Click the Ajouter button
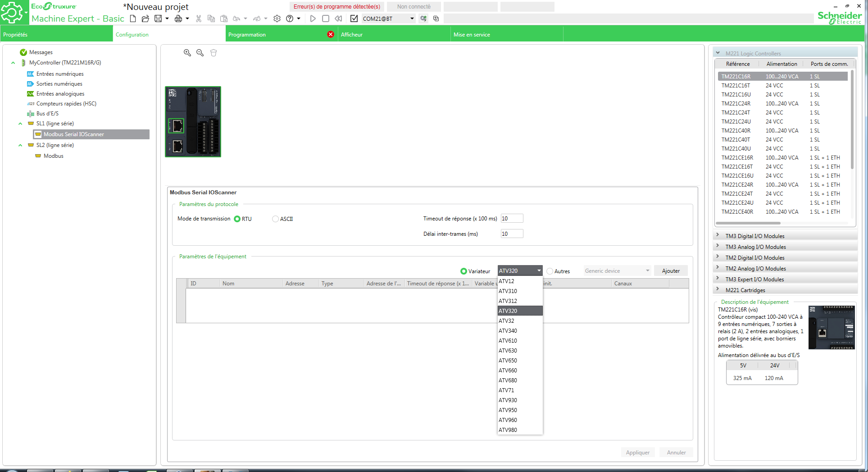This screenshot has height=472, width=868. tap(670, 271)
